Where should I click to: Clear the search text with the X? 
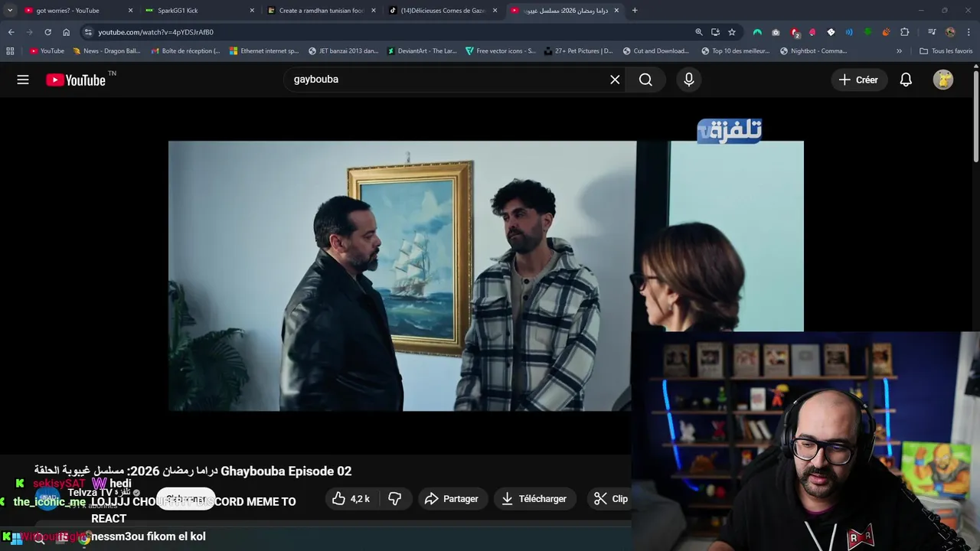615,80
